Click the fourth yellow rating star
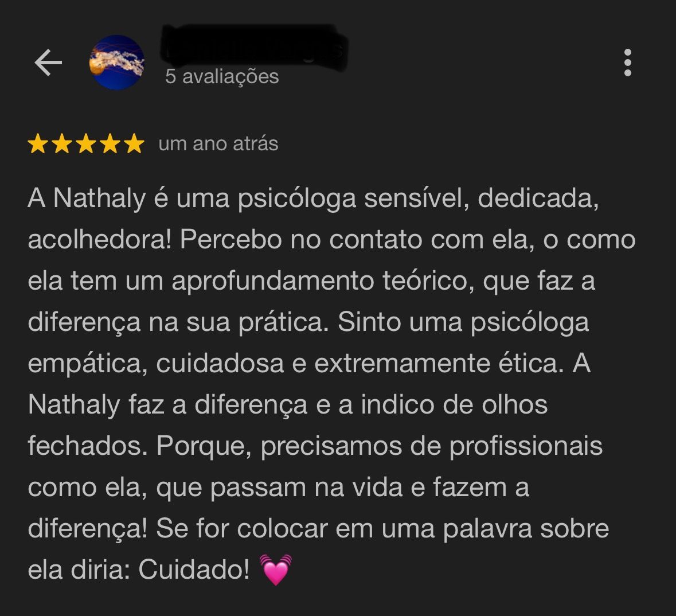This screenshot has width=676, height=616. click(x=110, y=143)
